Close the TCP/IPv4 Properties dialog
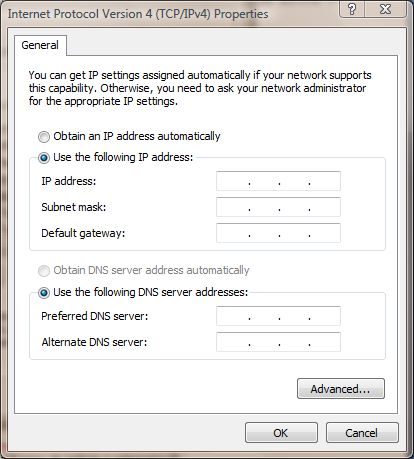 [386, 9]
